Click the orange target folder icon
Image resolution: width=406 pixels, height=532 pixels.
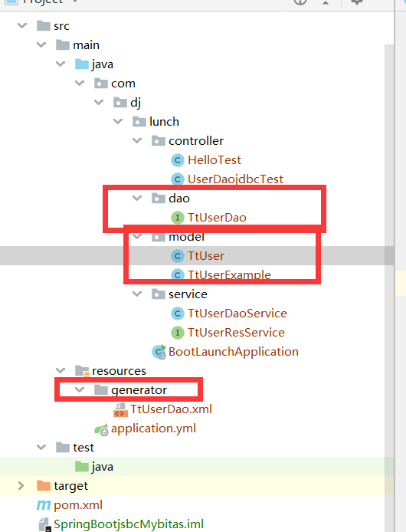click(x=44, y=486)
